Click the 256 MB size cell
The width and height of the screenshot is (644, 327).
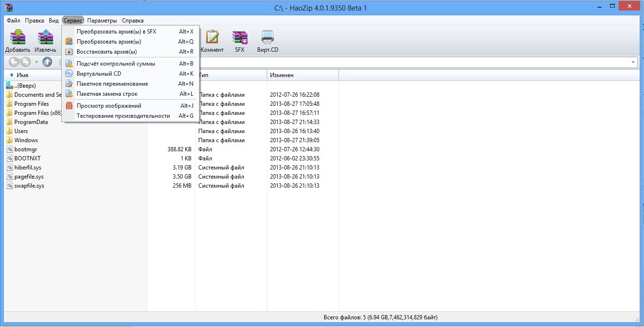pos(182,186)
